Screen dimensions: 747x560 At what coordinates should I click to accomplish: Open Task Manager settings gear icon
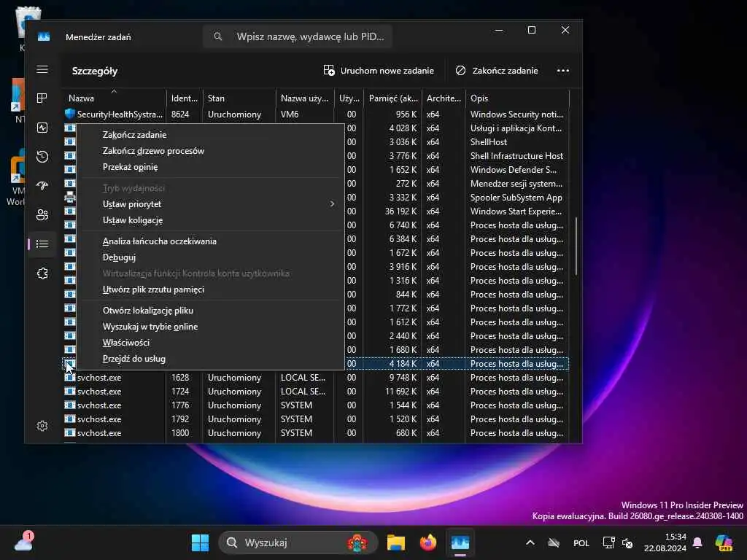tap(42, 426)
